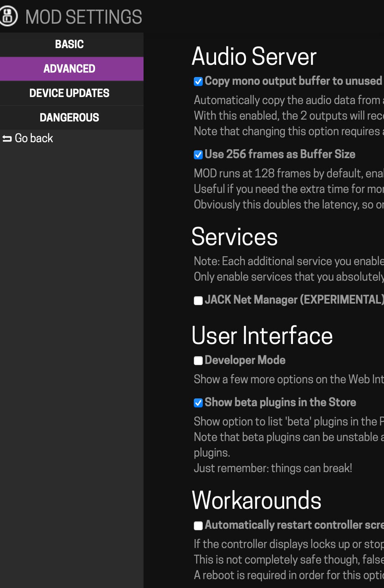Enable JACK Net Manager checkbox
The width and height of the screenshot is (384, 588).
(198, 301)
